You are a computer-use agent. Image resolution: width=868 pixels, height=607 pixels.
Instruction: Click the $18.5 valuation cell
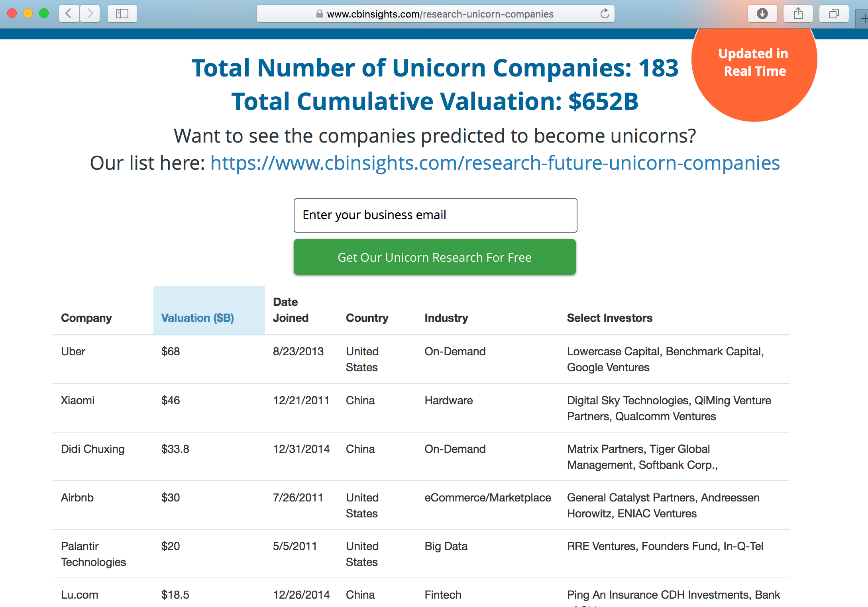(x=175, y=595)
